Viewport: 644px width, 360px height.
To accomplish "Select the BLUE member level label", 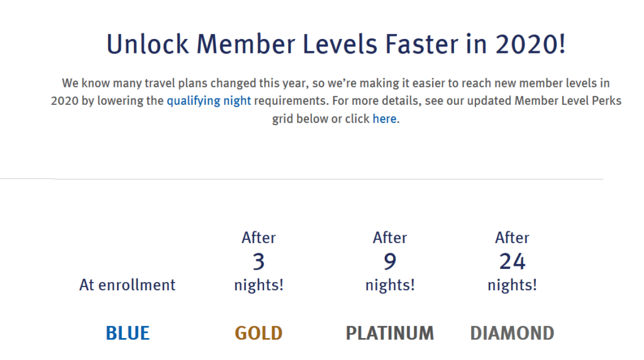I will (x=128, y=333).
